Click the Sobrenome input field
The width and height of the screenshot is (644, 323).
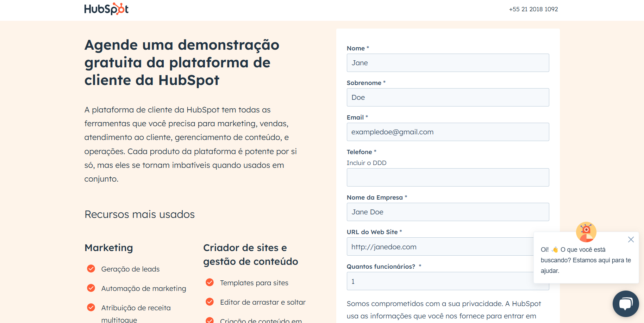[448, 97]
